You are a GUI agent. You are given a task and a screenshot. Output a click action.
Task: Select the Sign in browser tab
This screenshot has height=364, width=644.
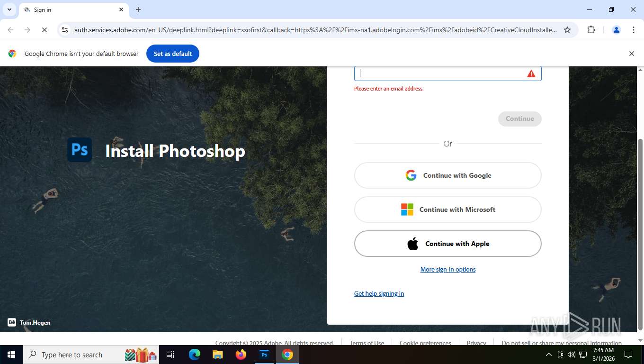tap(73, 9)
